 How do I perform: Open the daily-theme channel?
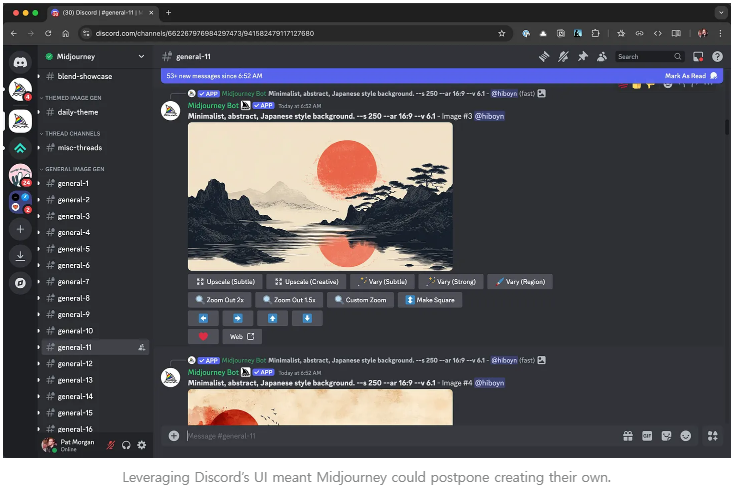(x=96, y=112)
